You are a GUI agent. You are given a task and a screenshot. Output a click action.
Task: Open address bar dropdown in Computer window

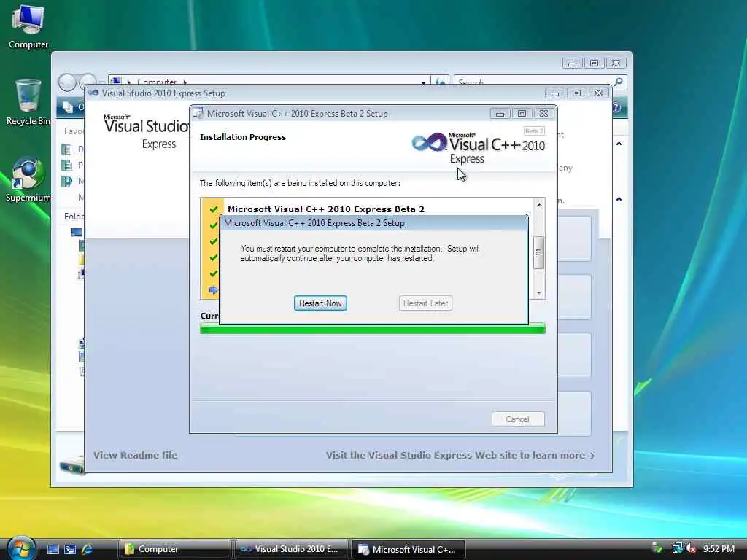(423, 82)
